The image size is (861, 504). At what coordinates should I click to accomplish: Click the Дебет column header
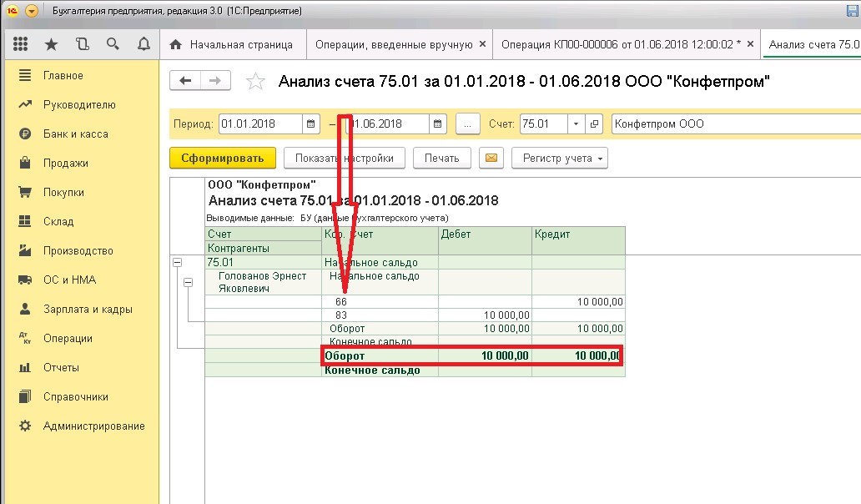(485, 240)
